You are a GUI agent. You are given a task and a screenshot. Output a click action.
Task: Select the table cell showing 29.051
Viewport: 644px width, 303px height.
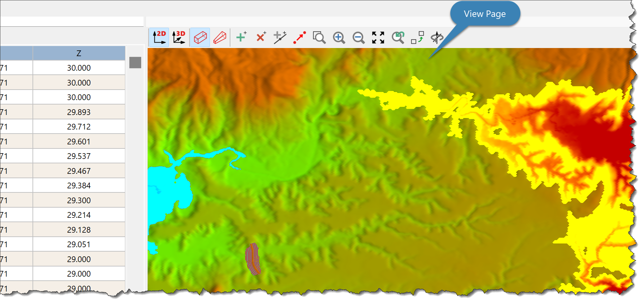click(79, 244)
